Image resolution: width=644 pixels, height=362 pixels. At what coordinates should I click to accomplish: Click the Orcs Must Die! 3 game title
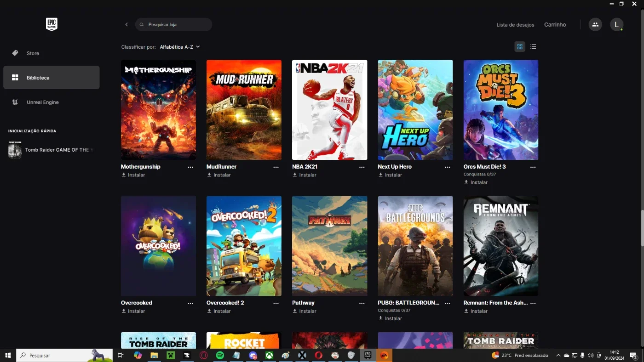click(485, 167)
